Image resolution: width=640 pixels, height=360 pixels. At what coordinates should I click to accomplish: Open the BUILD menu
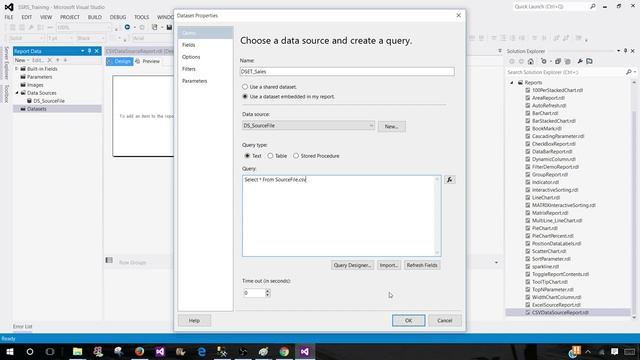click(95, 17)
